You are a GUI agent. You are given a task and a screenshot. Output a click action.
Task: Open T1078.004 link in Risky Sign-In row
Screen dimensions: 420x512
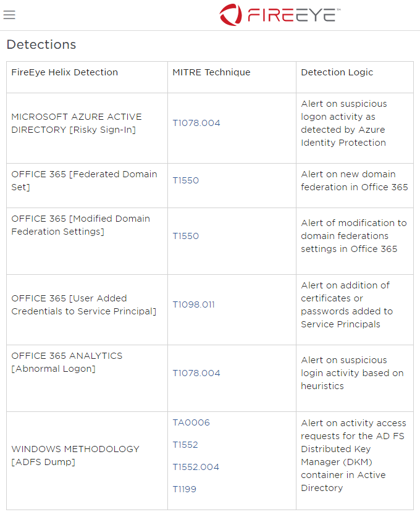pyautogui.click(x=196, y=123)
